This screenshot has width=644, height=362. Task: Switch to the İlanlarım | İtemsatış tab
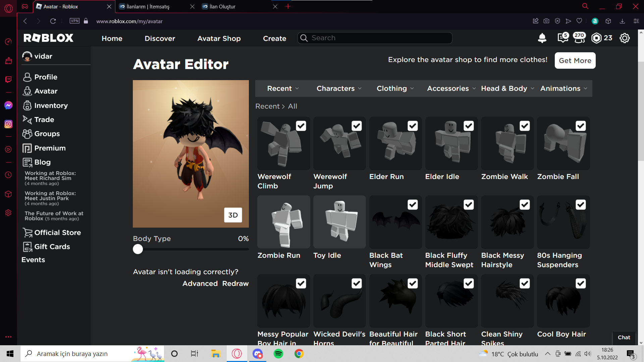pyautogui.click(x=157, y=6)
